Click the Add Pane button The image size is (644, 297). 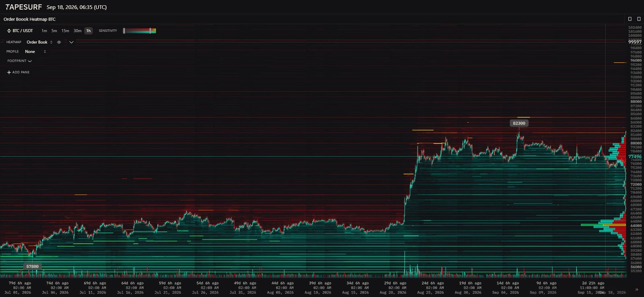pos(18,72)
